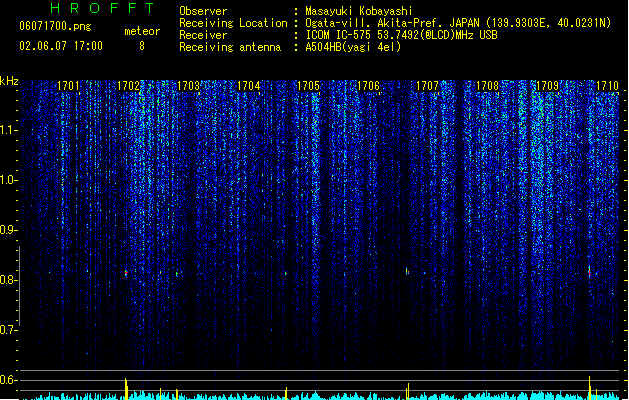Click the 1709 time marker
This screenshot has width=629, height=400.
point(548,86)
